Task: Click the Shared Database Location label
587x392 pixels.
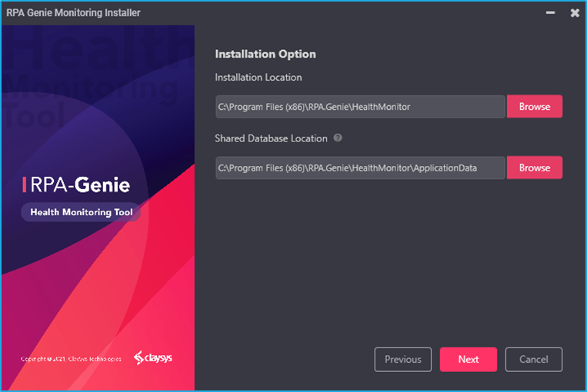Action: click(272, 138)
